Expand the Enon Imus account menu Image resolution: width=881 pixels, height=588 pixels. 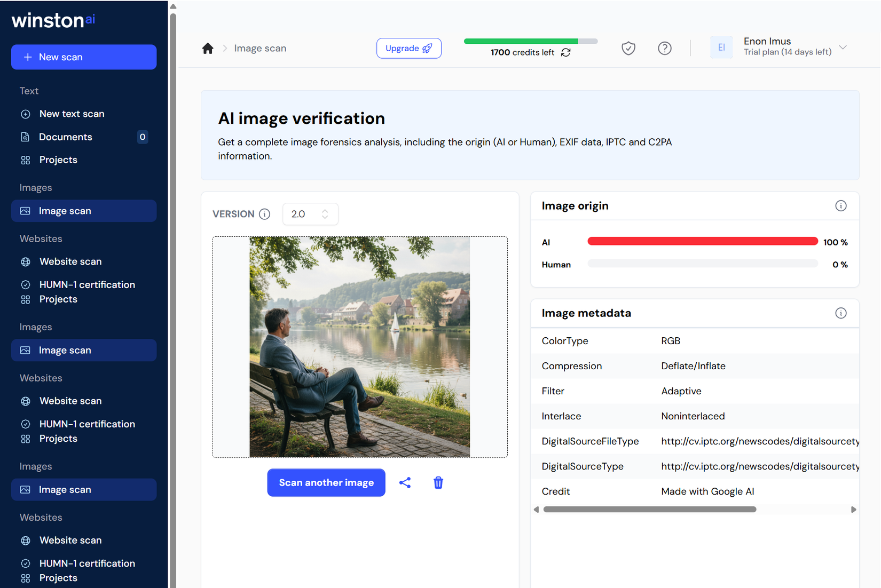pos(843,47)
